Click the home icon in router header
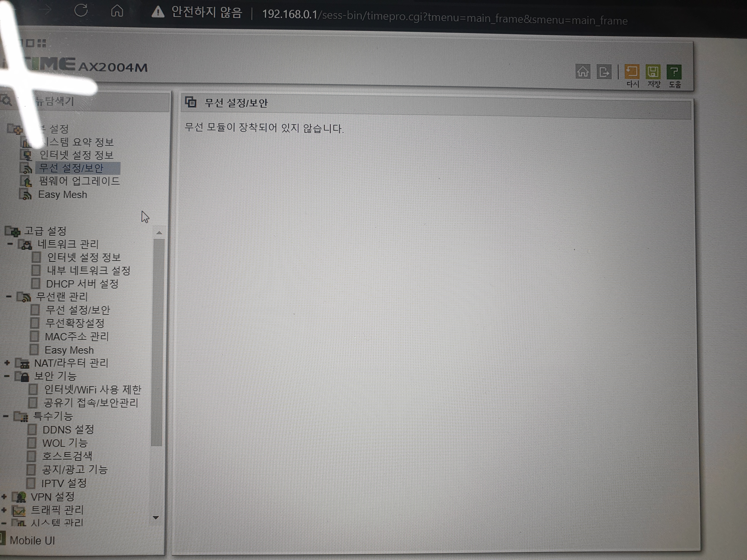This screenshot has width=747, height=560. coord(583,72)
